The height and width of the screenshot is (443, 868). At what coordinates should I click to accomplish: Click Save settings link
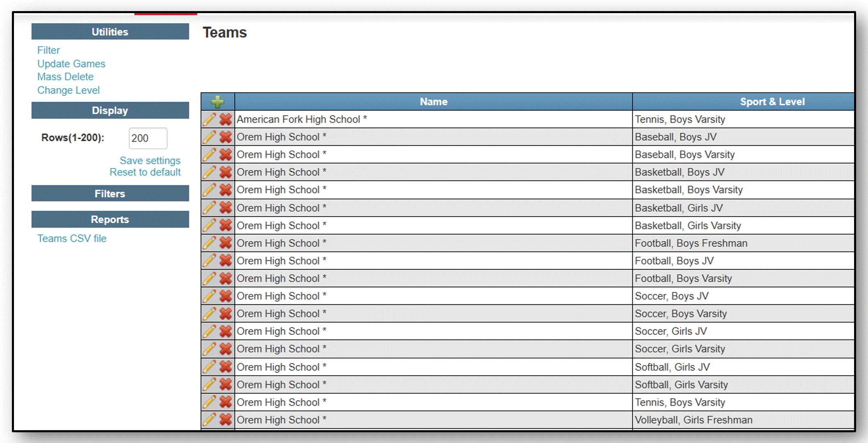[x=150, y=160]
